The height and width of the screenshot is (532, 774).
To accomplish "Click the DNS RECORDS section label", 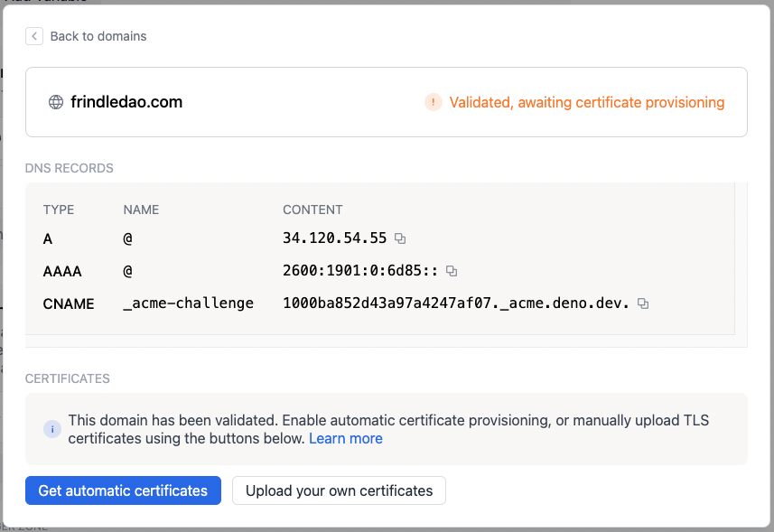I will pyautogui.click(x=69, y=168).
